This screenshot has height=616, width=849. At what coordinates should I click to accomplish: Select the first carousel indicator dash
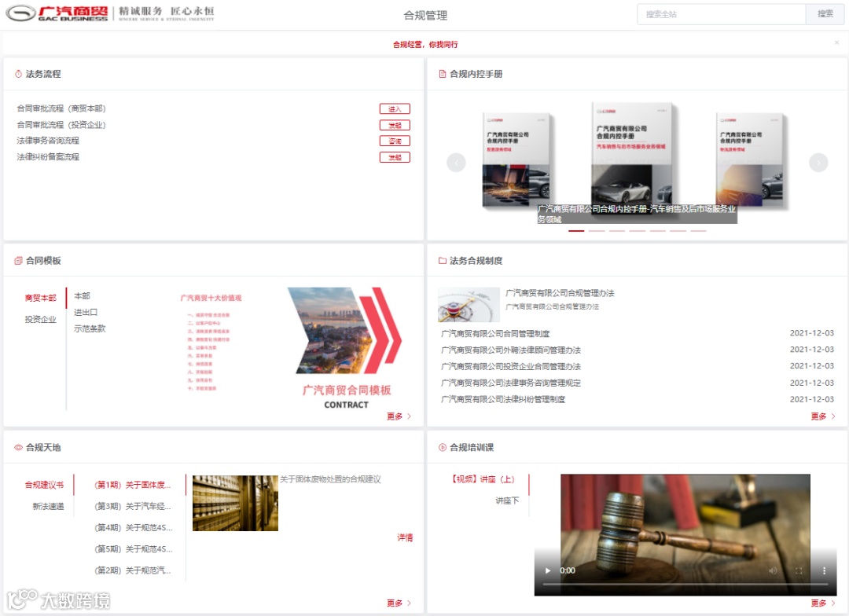(x=576, y=231)
